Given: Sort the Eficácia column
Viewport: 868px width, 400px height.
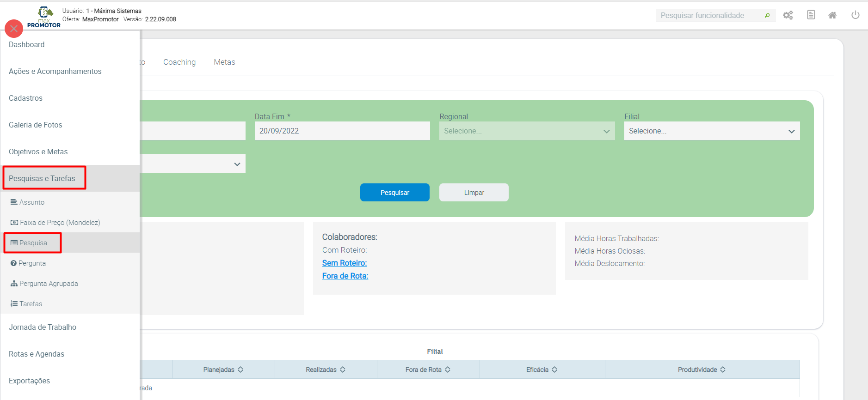Looking at the screenshot, I should (554, 370).
